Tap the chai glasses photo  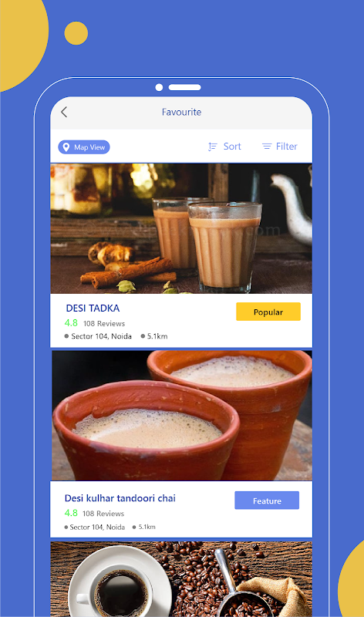tap(181, 228)
